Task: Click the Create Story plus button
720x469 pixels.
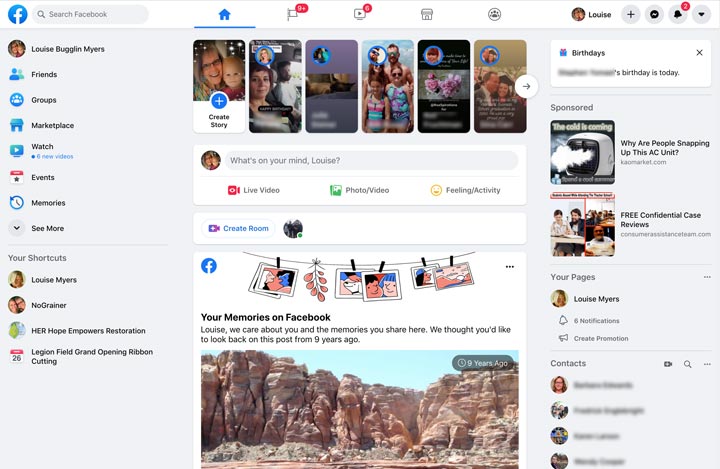Action: 219,101
